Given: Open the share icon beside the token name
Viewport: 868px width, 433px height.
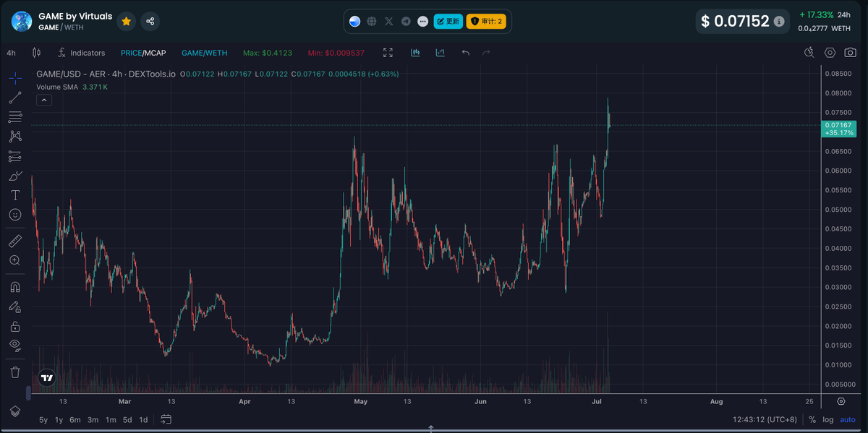Looking at the screenshot, I should point(150,21).
